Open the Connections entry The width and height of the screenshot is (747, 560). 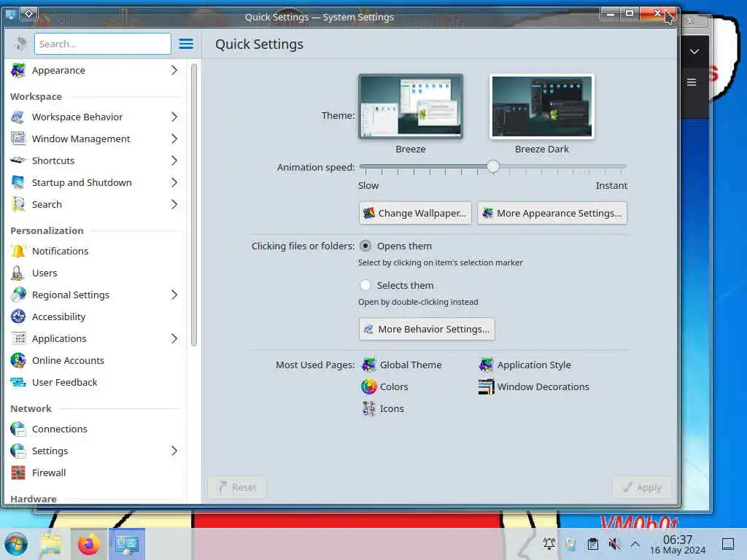coord(96,429)
